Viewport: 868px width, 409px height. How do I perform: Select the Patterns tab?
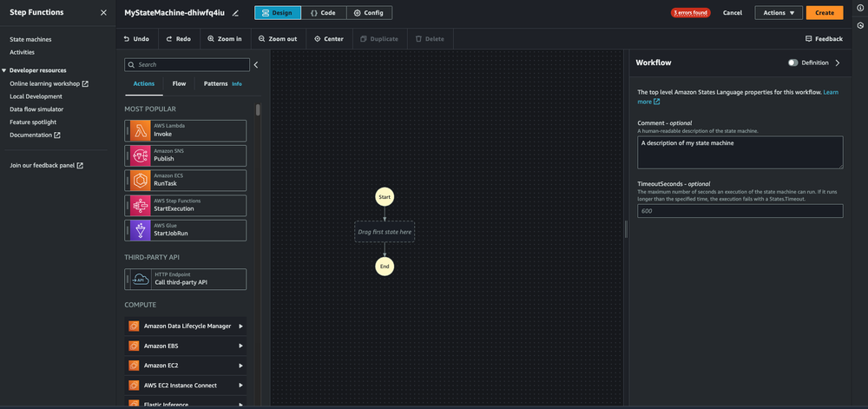(x=215, y=83)
